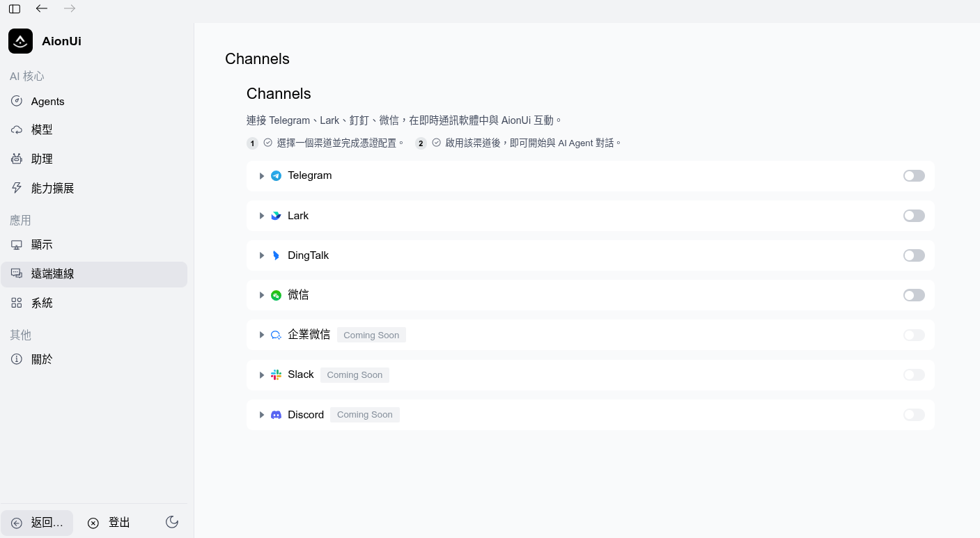Click the description starting 連接 Telegram

point(404,120)
